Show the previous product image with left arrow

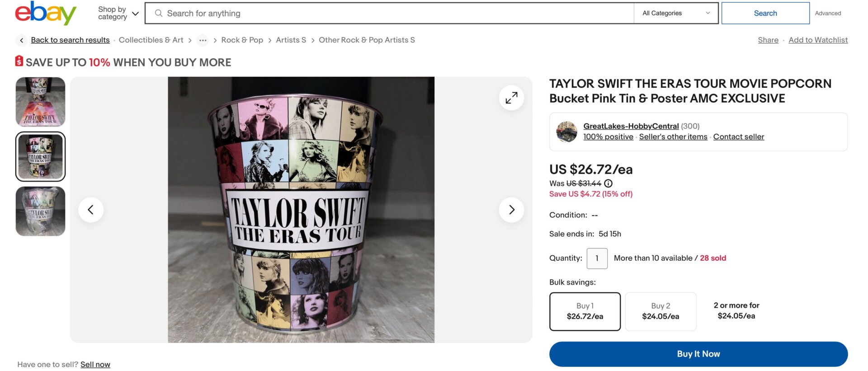click(x=91, y=210)
